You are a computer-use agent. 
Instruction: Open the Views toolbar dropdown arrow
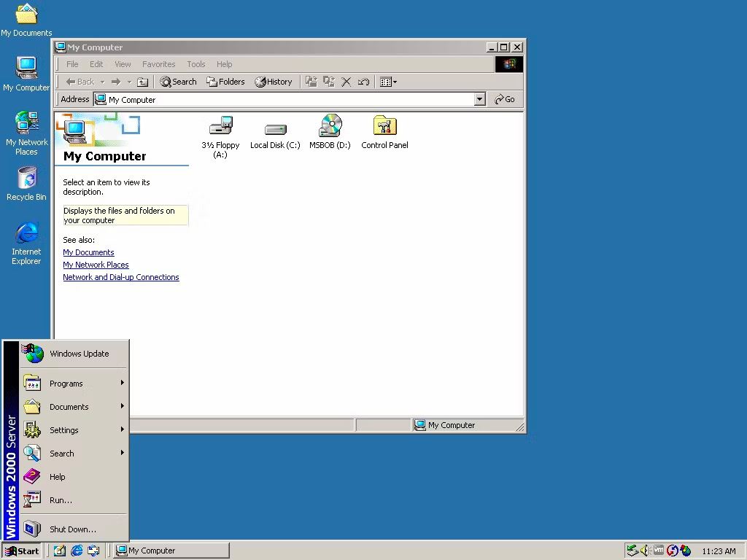396,82
